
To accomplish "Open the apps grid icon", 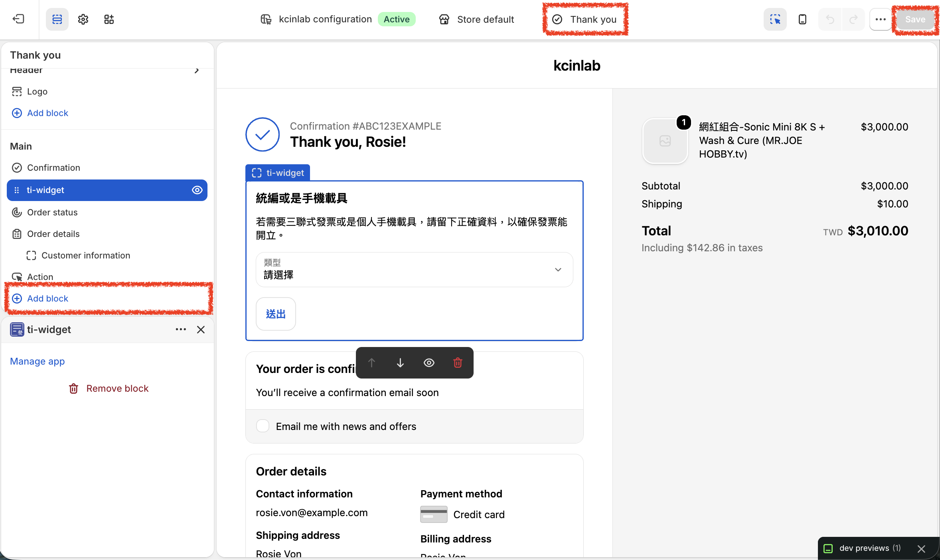I will (x=109, y=19).
